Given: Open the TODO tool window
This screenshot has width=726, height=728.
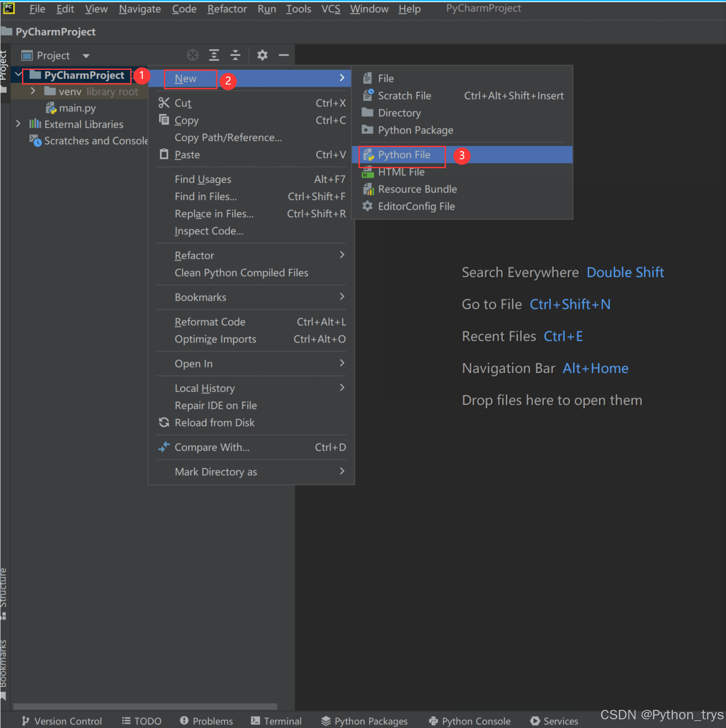Looking at the screenshot, I should 141,721.
